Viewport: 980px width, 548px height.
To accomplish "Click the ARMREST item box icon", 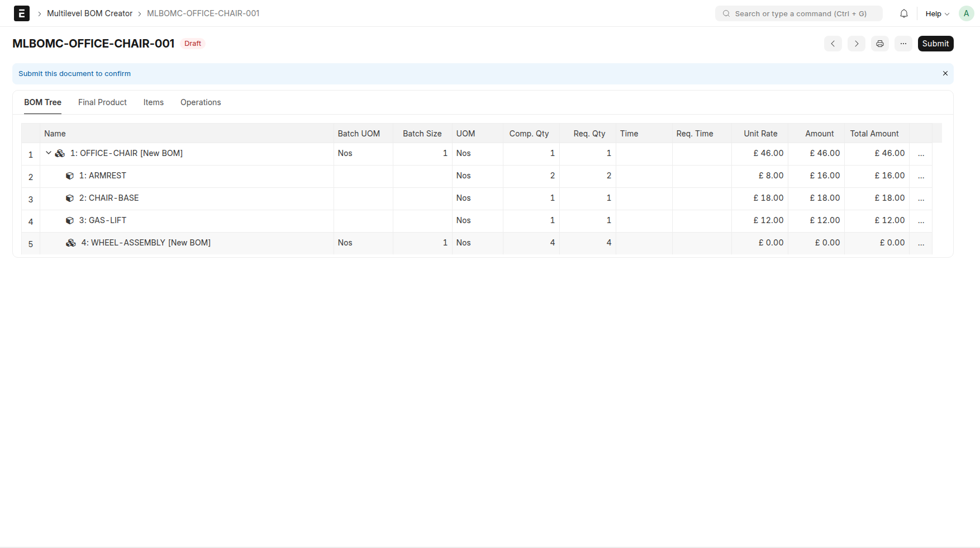I will (x=70, y=176).
